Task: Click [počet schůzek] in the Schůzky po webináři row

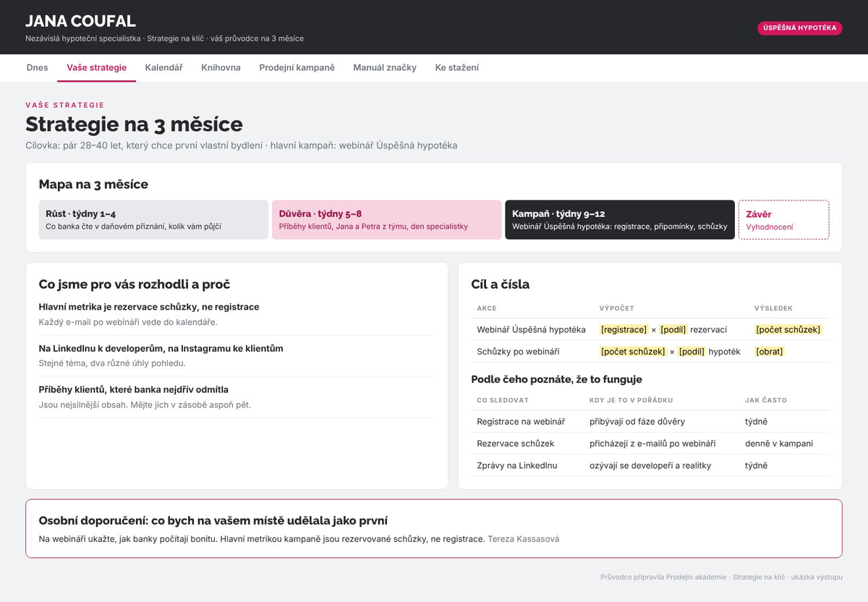Action: (x=634, y=352)
